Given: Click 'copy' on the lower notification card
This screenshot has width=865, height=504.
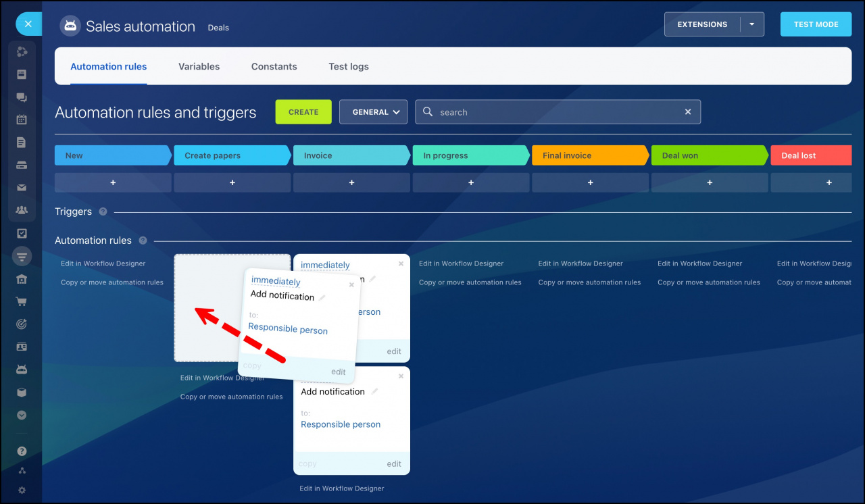Looking at the screenshot, I should (307, 463).
